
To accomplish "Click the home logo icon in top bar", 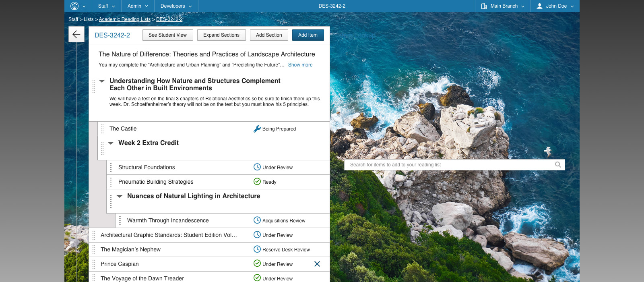I will point(74,6).
